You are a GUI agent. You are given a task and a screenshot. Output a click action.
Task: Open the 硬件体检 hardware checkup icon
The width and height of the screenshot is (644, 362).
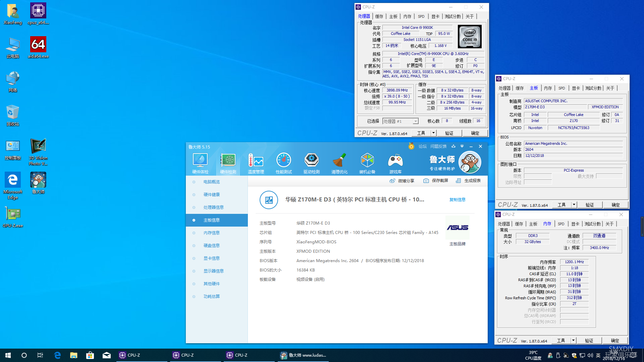pyautogui.click(x=200, y=163)
